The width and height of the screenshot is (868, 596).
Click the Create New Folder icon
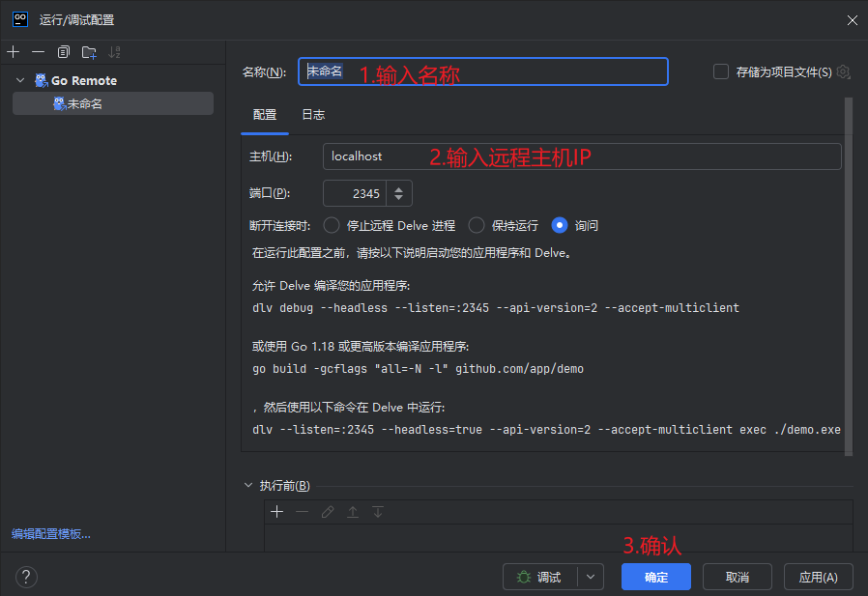[x=89, y=51]
